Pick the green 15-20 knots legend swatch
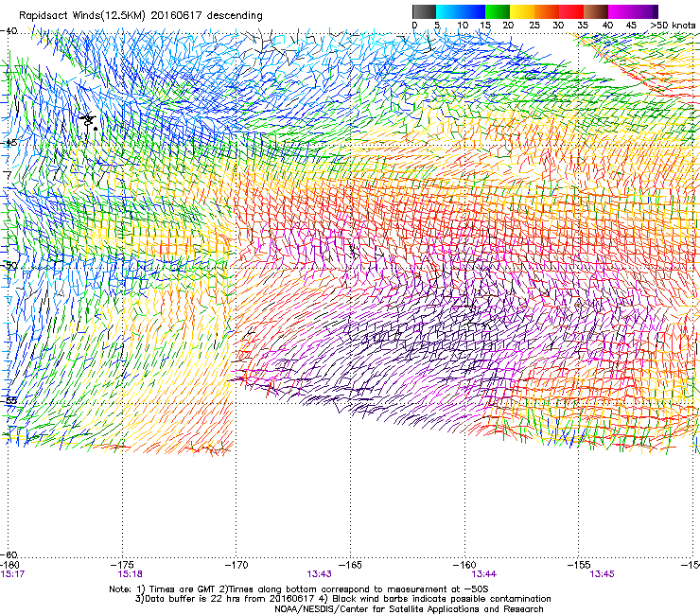This screenshot has height=615, width=700. coord(498,11)
